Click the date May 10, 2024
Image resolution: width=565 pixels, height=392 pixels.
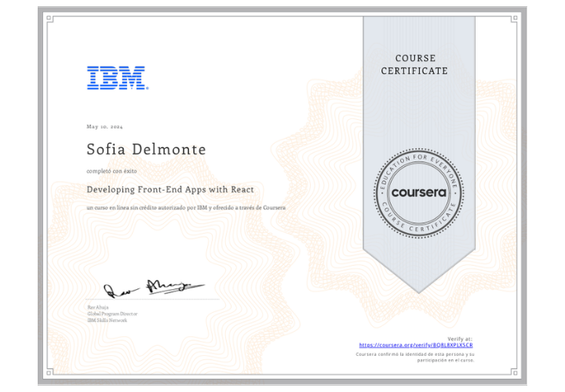click(104, 127)
